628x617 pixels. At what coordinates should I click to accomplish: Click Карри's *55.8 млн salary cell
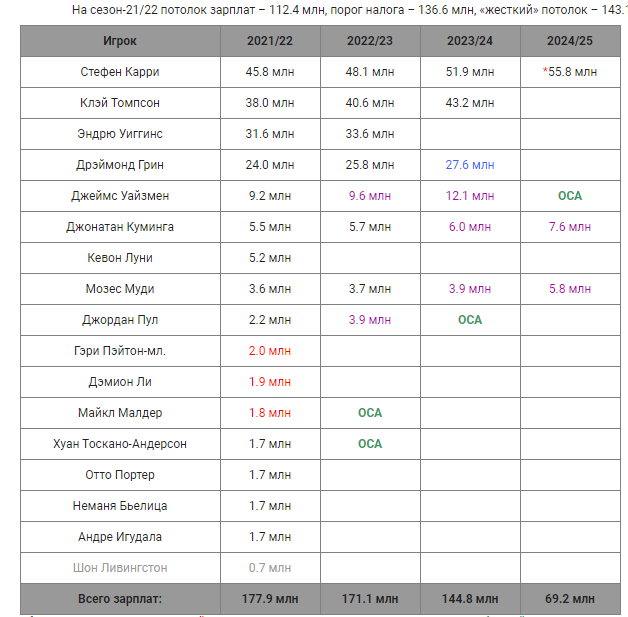coord(570,72)
